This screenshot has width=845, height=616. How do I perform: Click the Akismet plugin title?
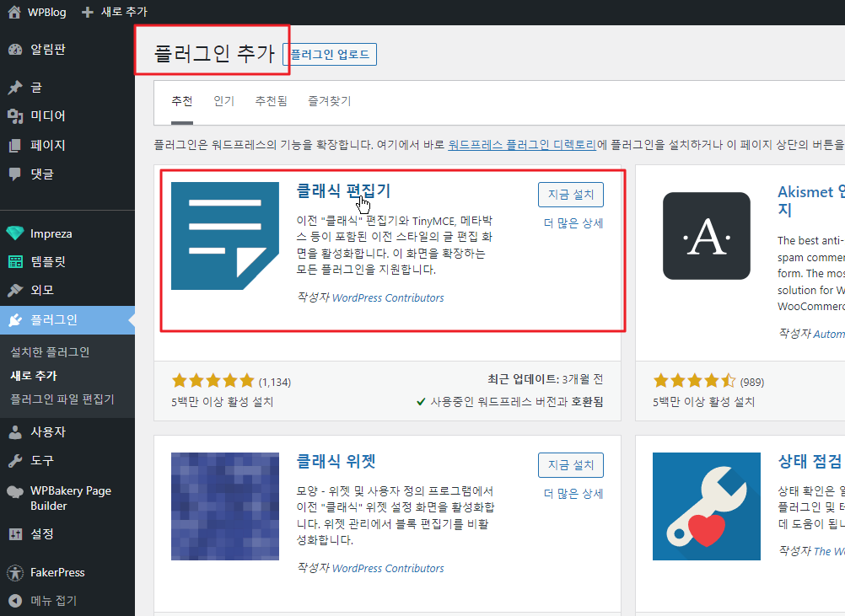pos(811,201)
